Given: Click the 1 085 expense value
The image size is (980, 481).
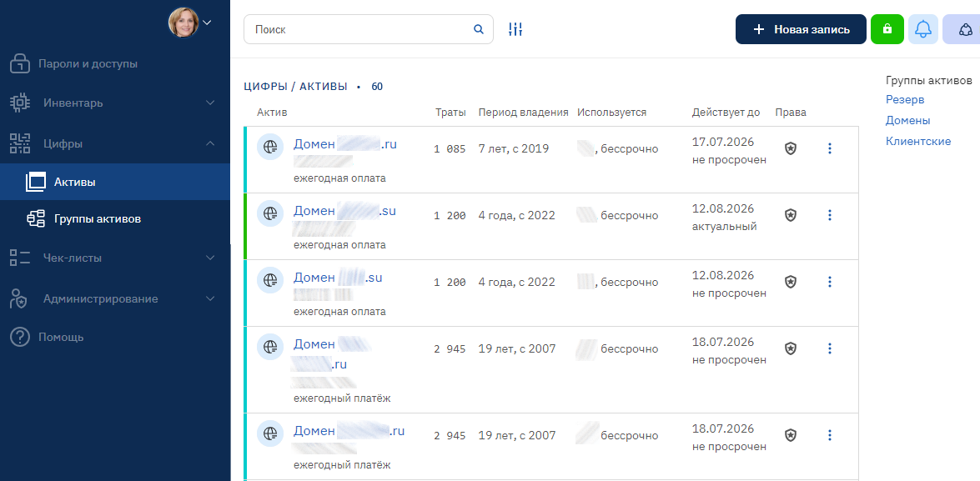Looking at the screenshot, I should click(x=450, y=148).
